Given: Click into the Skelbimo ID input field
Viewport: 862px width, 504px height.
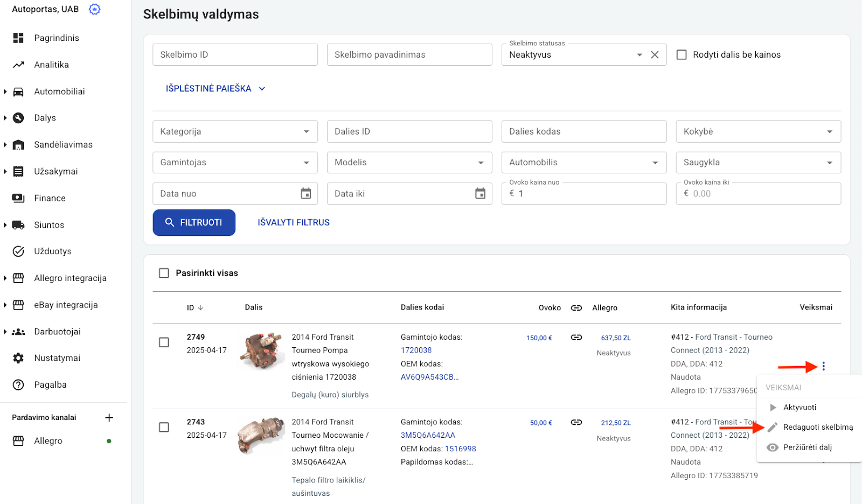Looking at the screenshot, I should tap(235, 55).
